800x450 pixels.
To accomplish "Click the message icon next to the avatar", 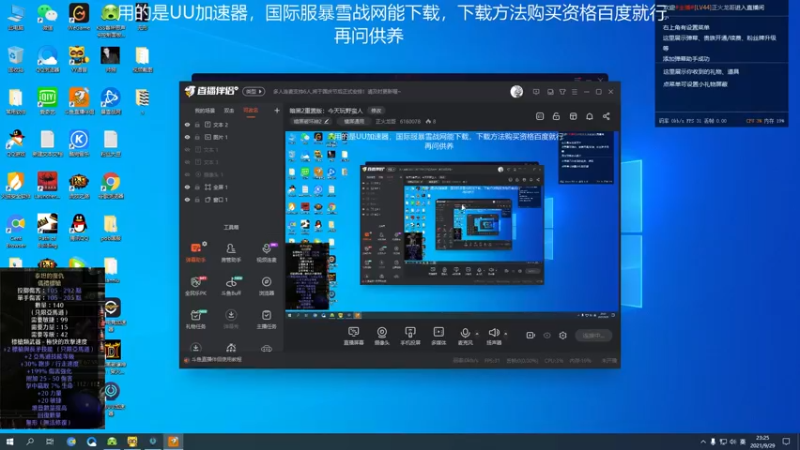I will coord(536,92).
